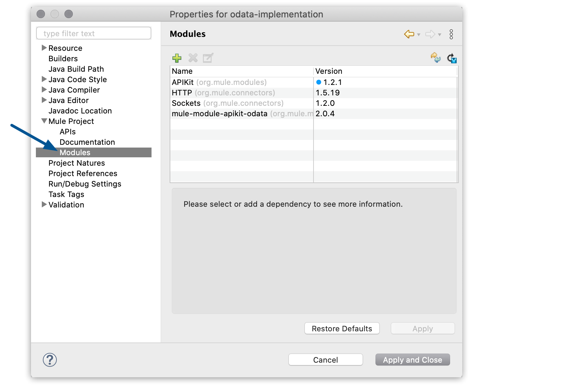This screenshot has width=588, height=387.
Task: Open the three-dot view menu
Action: pos(451,34)
